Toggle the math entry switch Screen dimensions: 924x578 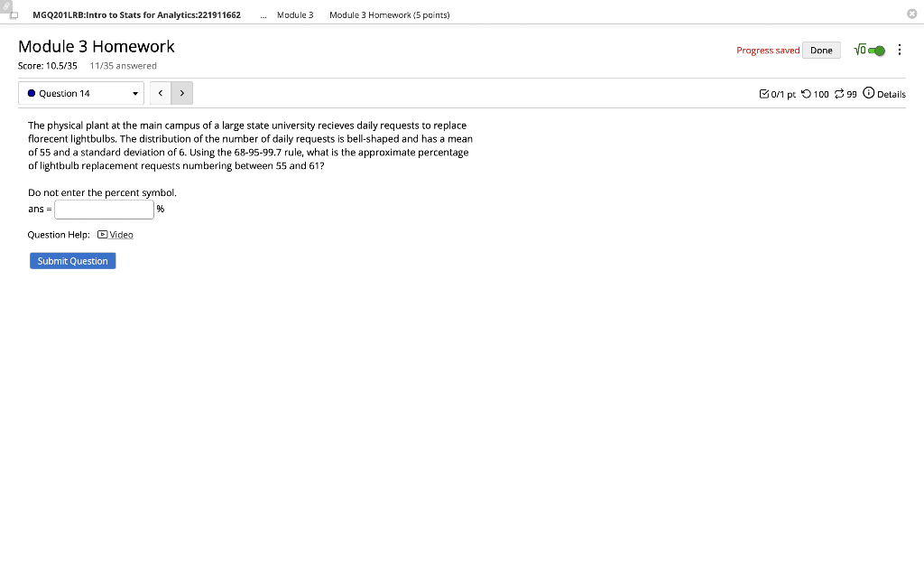876,51
